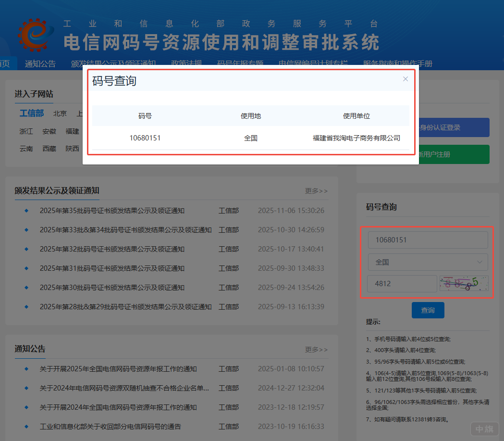The width and height of the screenshot is (504, 441).
Task: Click 更多>> beside 颁发结果公示及领证通知
Action: [x=316, y=191]
